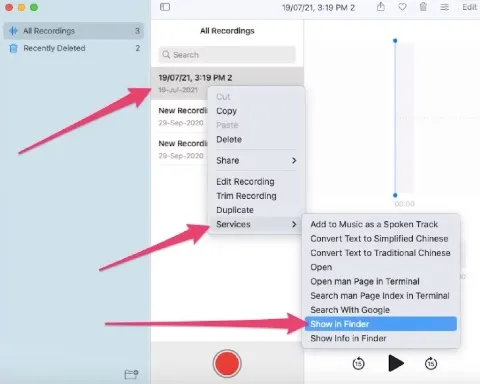The height and width of the screenshot is (384, 480).
Task: Open the share icon in toolbar
Action: click(x=381, y=7)
